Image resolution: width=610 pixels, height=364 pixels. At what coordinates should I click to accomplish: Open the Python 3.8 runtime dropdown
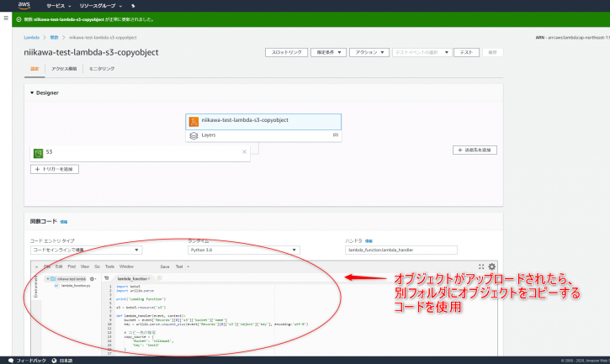(243, 250)
